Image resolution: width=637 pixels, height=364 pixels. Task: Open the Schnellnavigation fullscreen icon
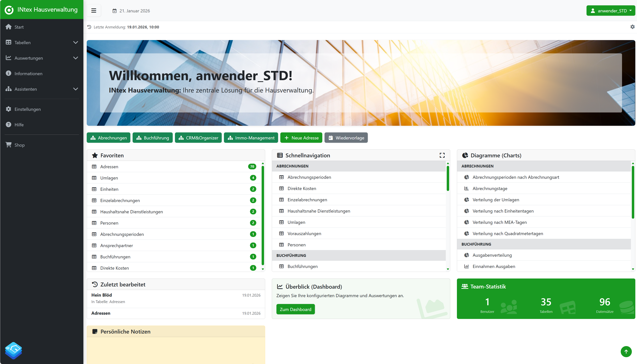[x=442, y=155]
